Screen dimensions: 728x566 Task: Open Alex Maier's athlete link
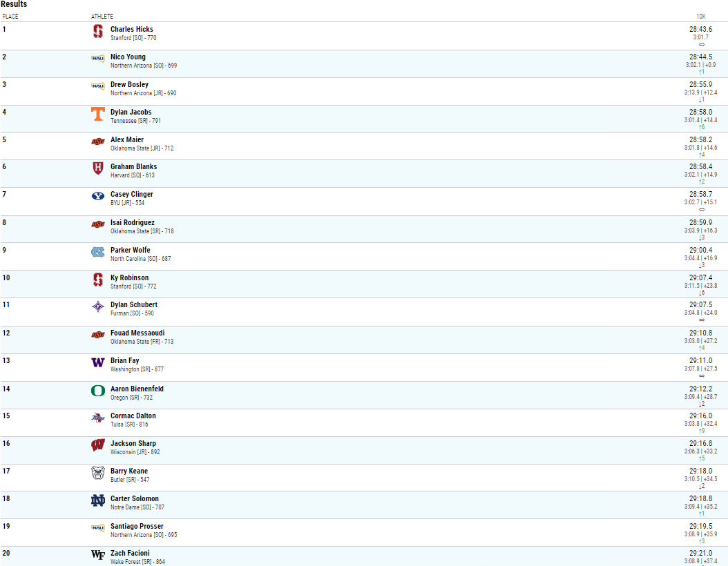coord(127,139)
